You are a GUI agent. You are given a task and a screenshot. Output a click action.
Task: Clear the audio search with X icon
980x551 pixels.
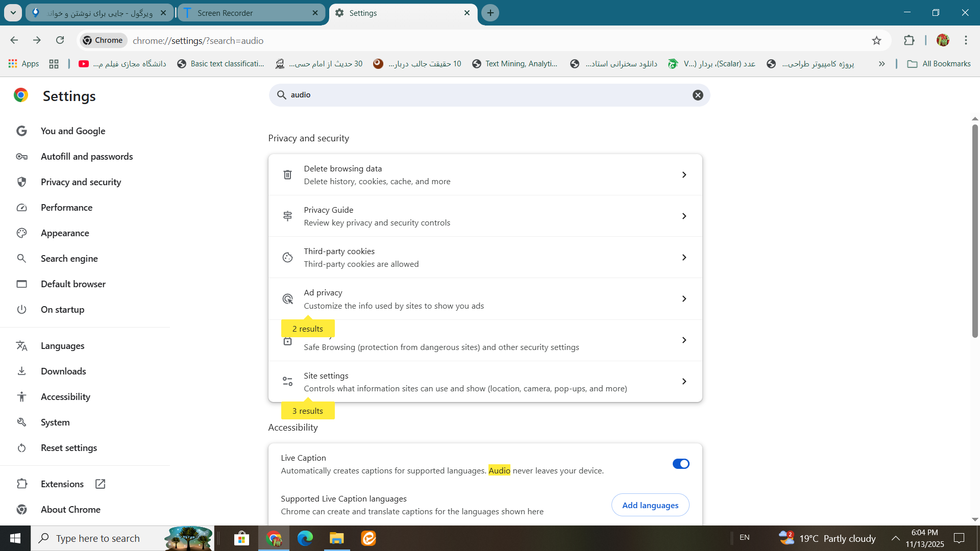tap(698, 95)
